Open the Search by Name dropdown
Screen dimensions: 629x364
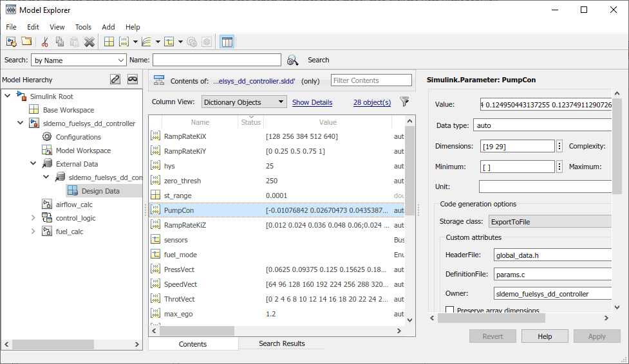79,60
